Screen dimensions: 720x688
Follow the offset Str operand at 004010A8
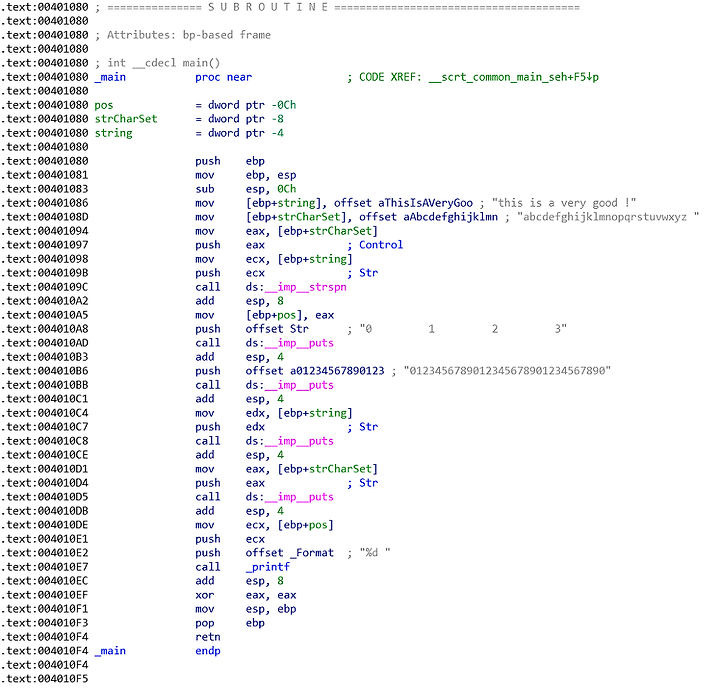tap(277, 329)
